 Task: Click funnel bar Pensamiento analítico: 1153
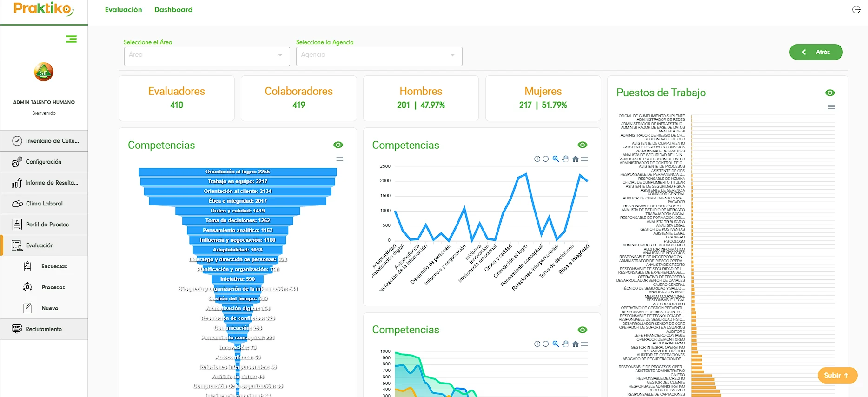click(238, 231)
